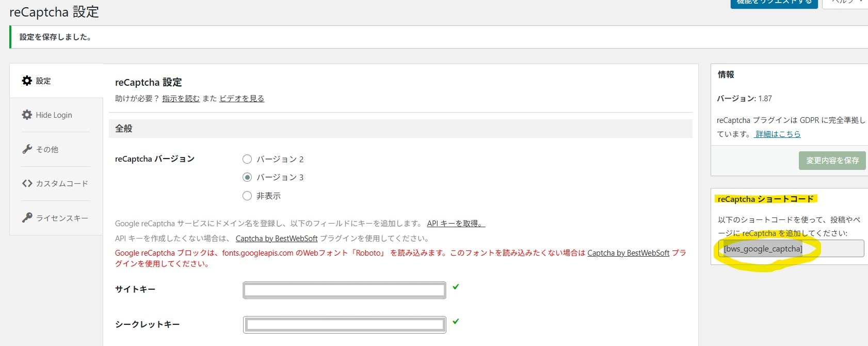
Task: Click the サイトキー input field
Action: coord(344,290)
